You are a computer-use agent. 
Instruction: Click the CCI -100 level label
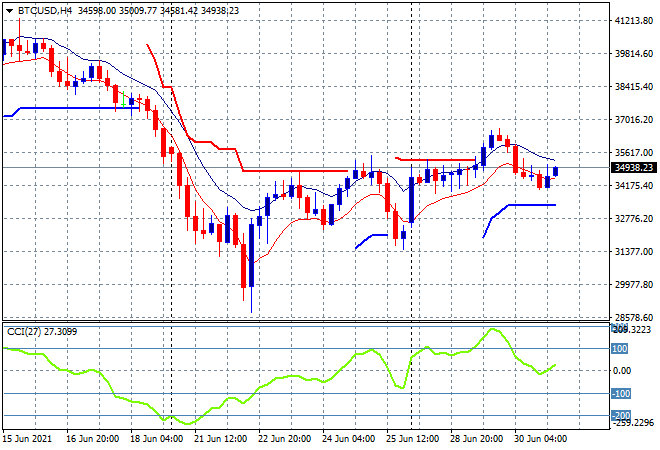(620, 394)
